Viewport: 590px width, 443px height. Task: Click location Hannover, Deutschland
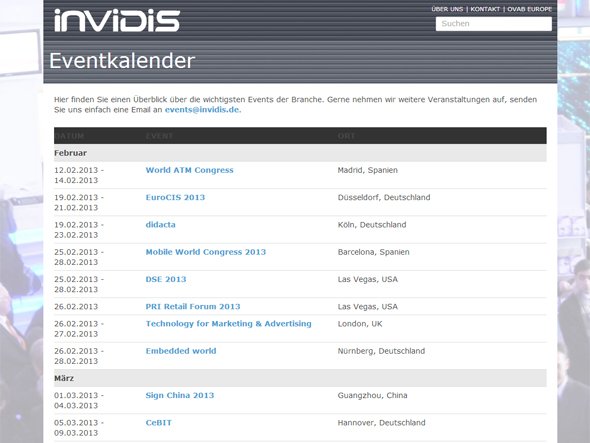[382, 423]
